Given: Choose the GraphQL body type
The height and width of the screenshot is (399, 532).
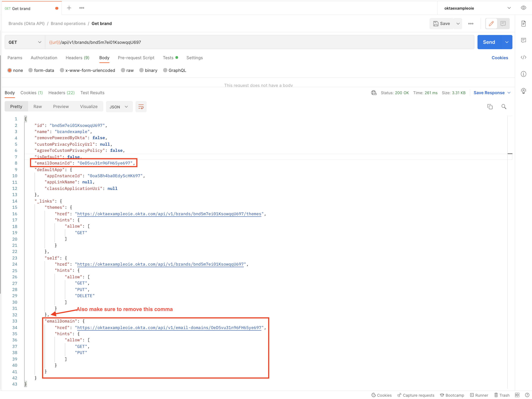Looking at the screenshot, I should [x=165, y=70].
